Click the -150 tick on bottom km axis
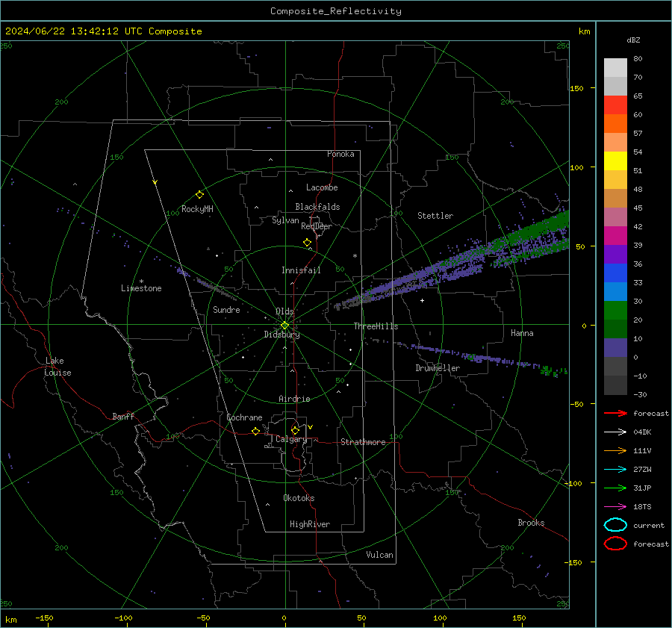Viewport: 672px width, 628px height. [44, 618]
